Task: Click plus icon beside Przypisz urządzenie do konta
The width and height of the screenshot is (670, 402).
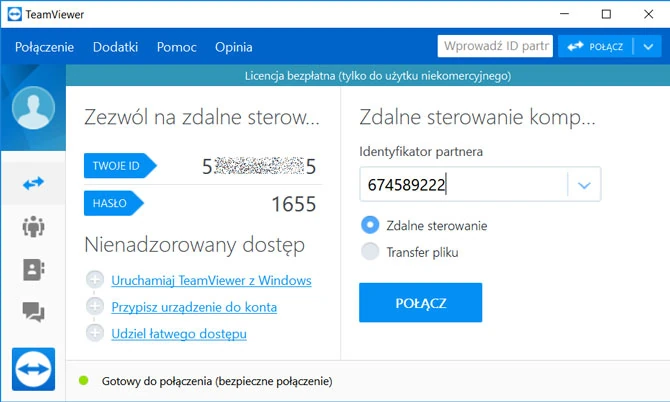Action: (95, 306)
